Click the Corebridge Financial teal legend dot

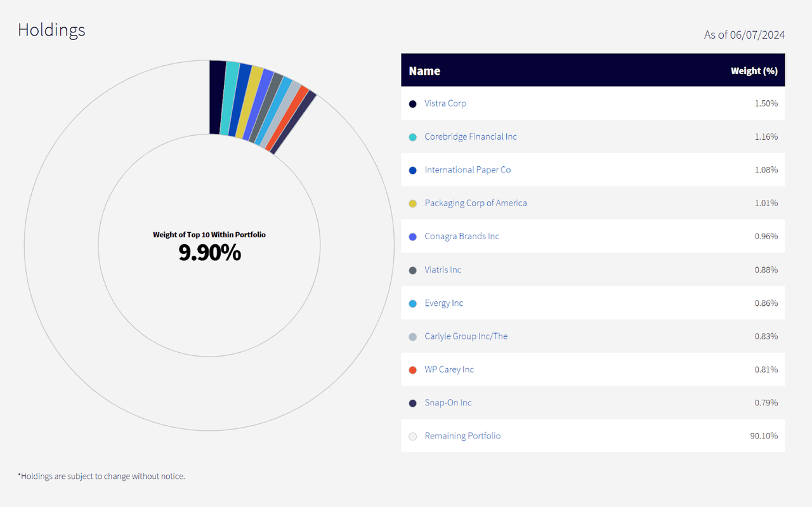point(412,136)
